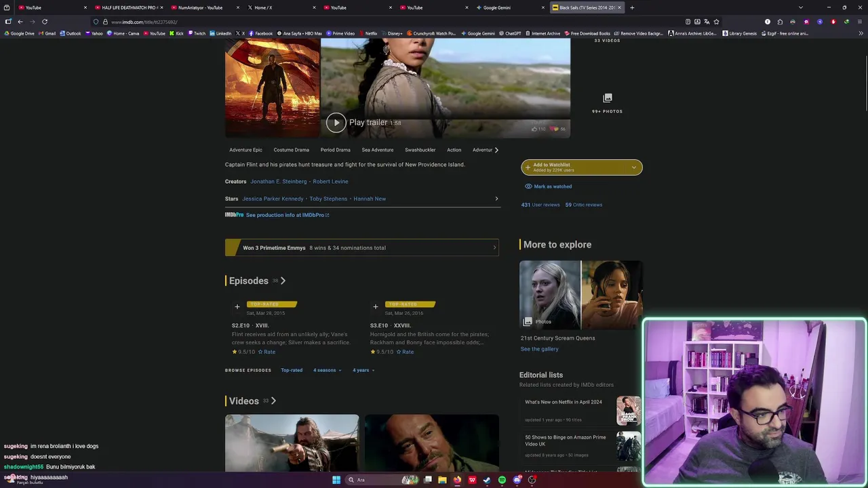Open the Google Drive bookmark

point(20,33)
